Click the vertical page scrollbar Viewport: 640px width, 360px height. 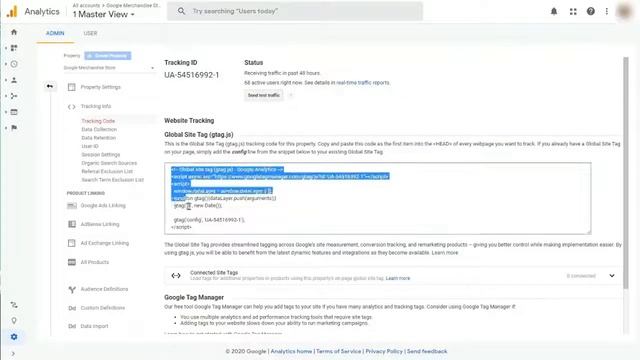[x=626, y=173]
